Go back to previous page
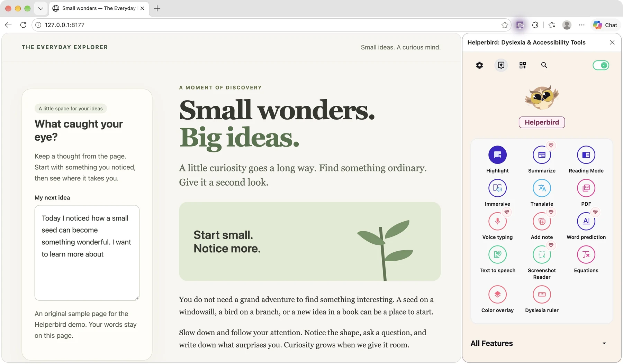 click(8, 25)
